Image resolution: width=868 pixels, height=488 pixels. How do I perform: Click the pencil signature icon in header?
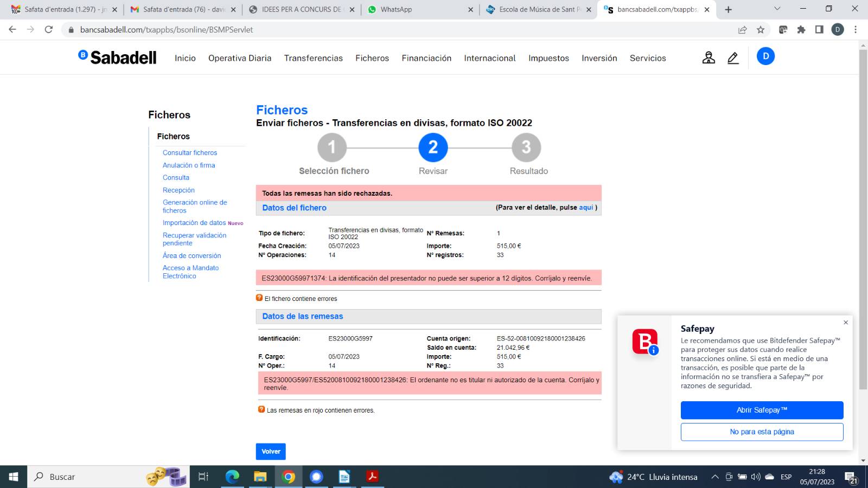(733, 57)
